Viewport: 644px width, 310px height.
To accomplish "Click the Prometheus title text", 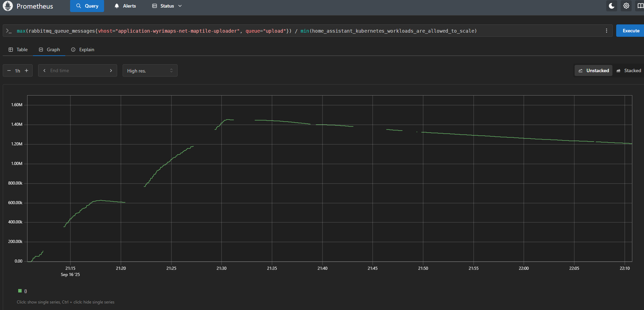I will pos(35,6).
